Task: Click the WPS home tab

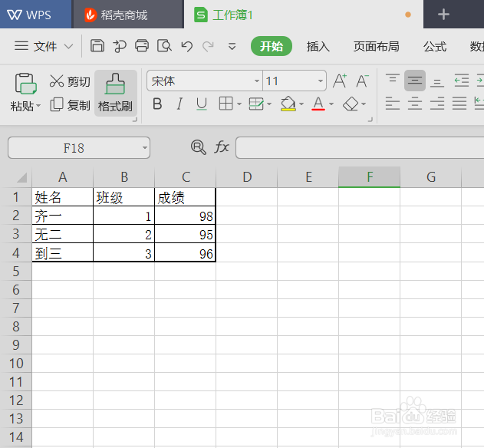Action: pos(36,15)
